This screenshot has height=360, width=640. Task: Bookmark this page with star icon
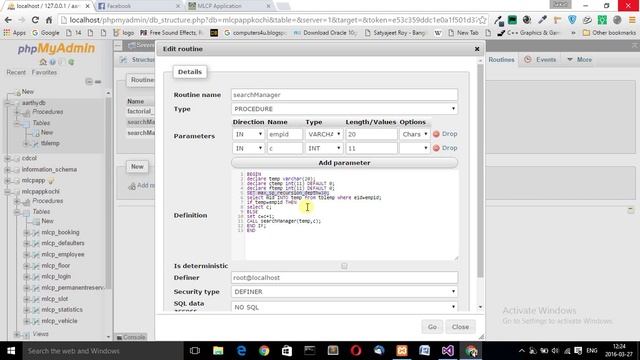pos(482,20)
